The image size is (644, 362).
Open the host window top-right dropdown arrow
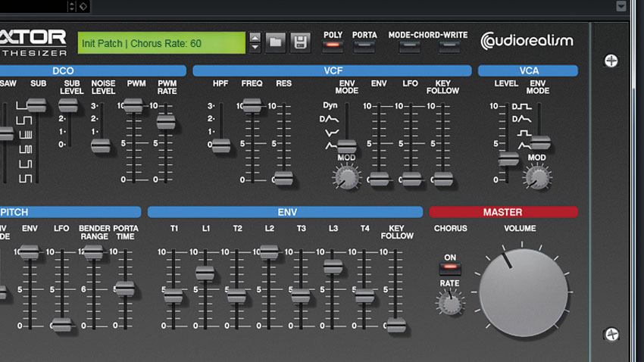[621, 6]
